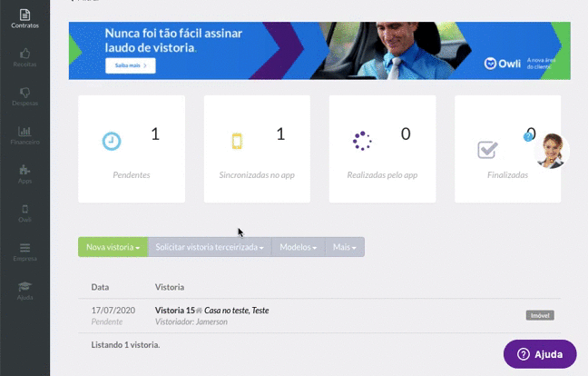This screenshot has height=376, width=588.
Task: Click the Owli logo in banner
Action: tap(503, 64)
